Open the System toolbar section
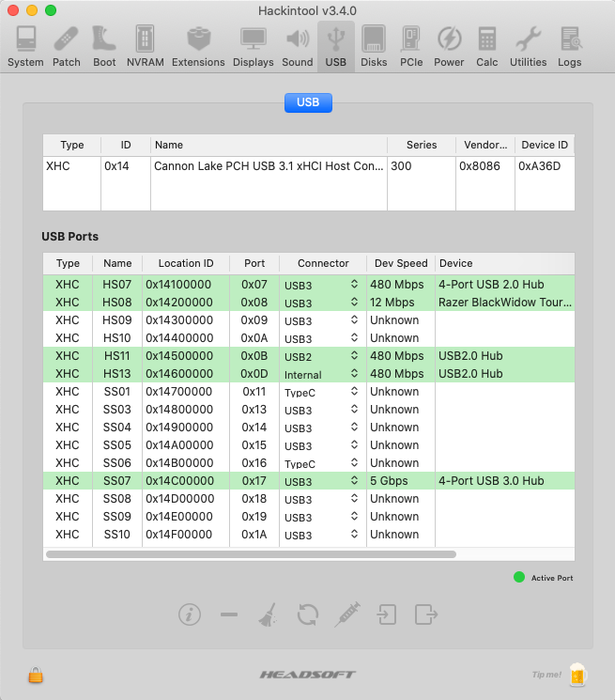Screen dimensions: 615x700 coord(25,46)
